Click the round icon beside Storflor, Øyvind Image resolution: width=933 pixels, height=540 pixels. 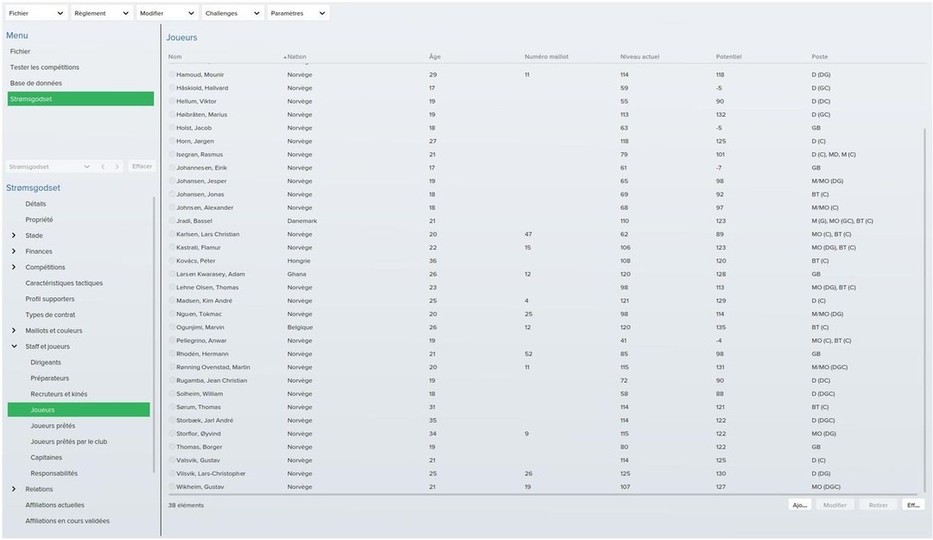[172, 433]
